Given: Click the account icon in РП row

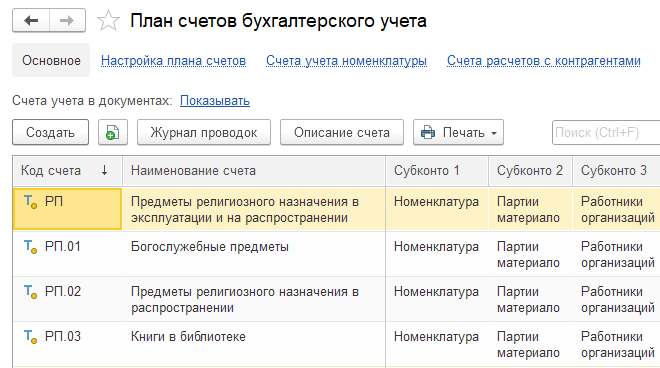Looking at the screenshot, I should click(x=30, y=202).
